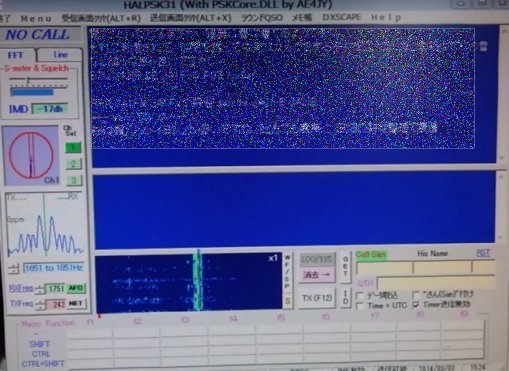509x371 pixels.
Task: Toggle the NET button
Action: (76, 303)
